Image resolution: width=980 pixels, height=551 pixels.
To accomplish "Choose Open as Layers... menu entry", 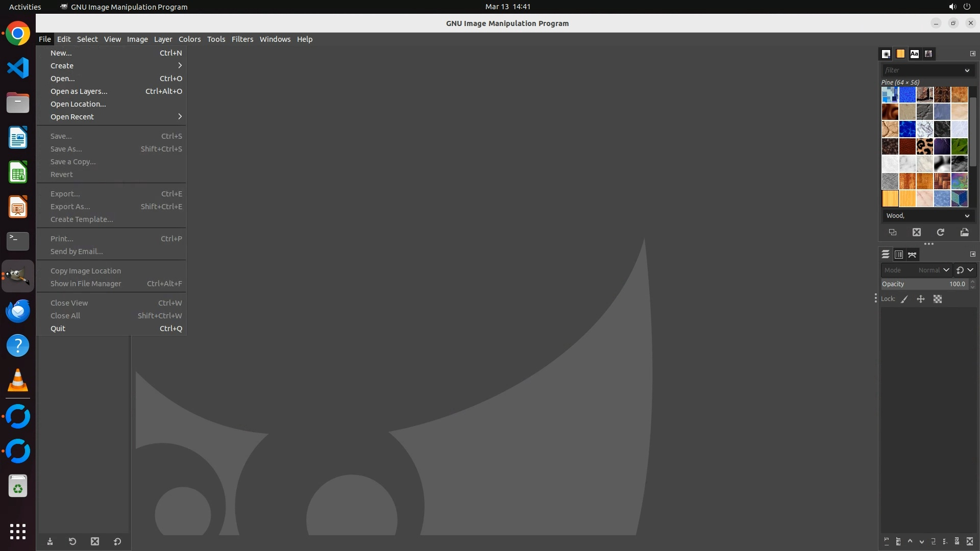I will point(79,91).
